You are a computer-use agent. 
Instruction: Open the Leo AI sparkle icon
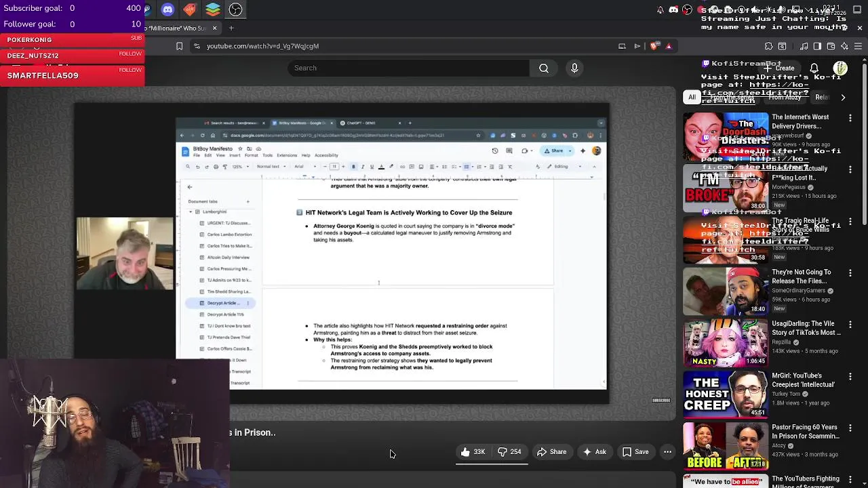point(844,46)
